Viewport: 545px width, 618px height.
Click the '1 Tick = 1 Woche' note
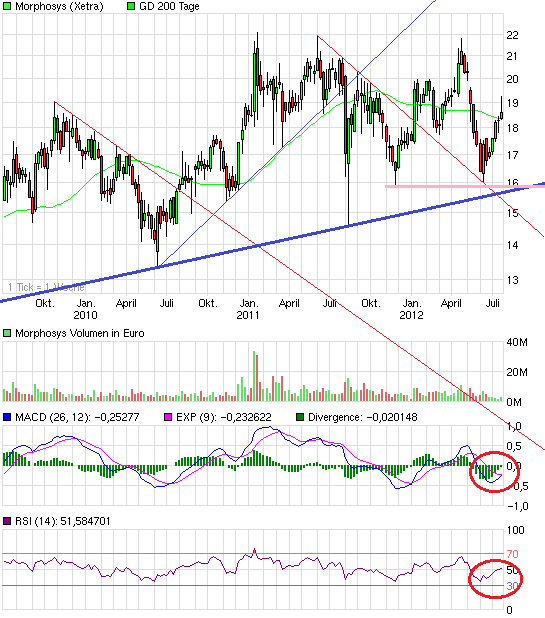pyautogui.click(x=47, y=287)
